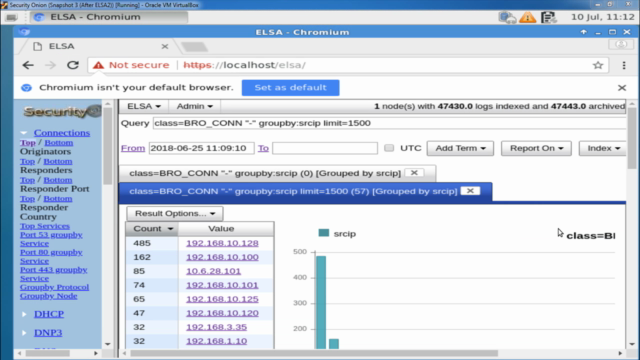The height and width of the screenshot is (360, 640).
Task: Open IP 192.168.10.100 link
Action: click(x=222, y=257)
